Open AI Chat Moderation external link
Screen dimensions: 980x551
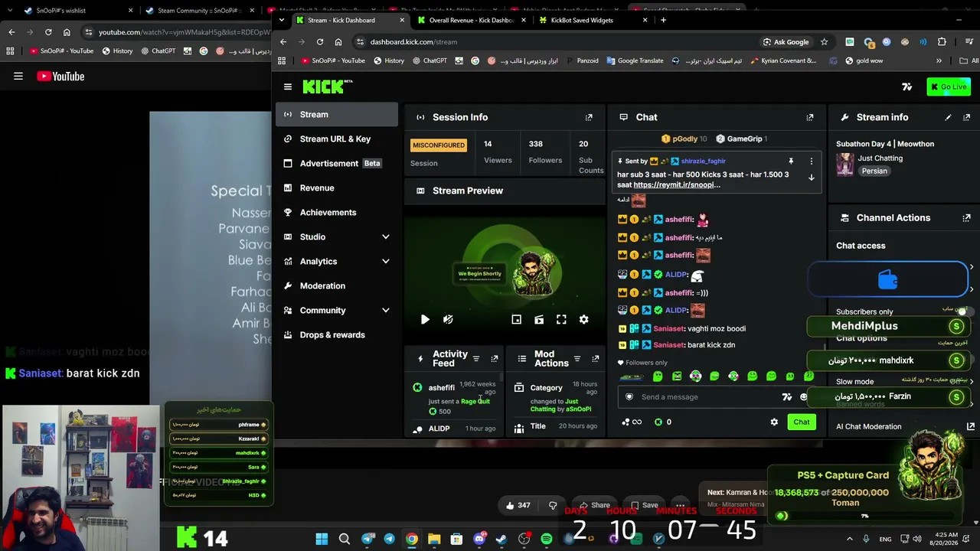(x=970, y=427)
